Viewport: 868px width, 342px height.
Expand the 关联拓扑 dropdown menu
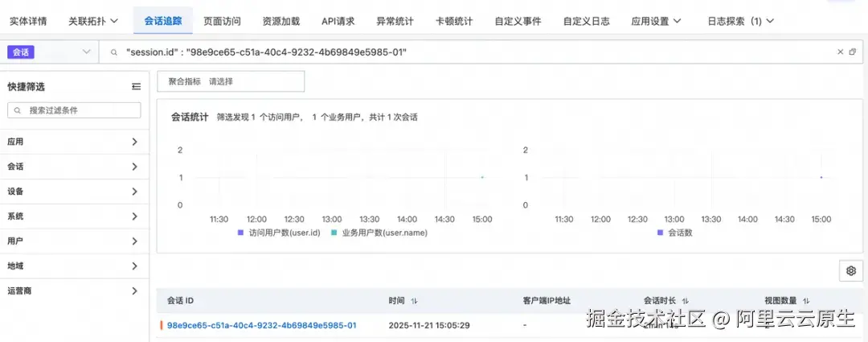pos(93,22)
